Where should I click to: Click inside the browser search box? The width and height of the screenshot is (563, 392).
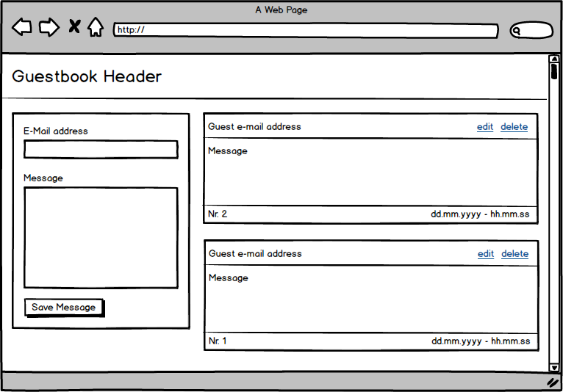point(537,31)
